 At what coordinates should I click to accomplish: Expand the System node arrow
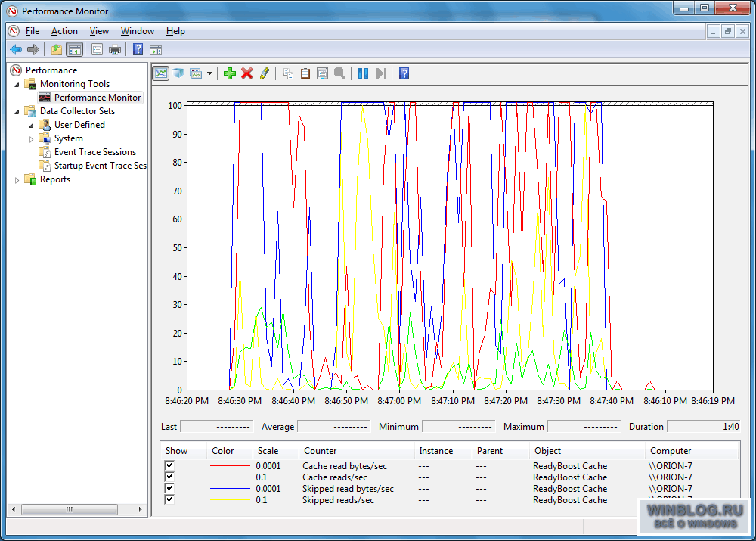click(x=31, y=139)
